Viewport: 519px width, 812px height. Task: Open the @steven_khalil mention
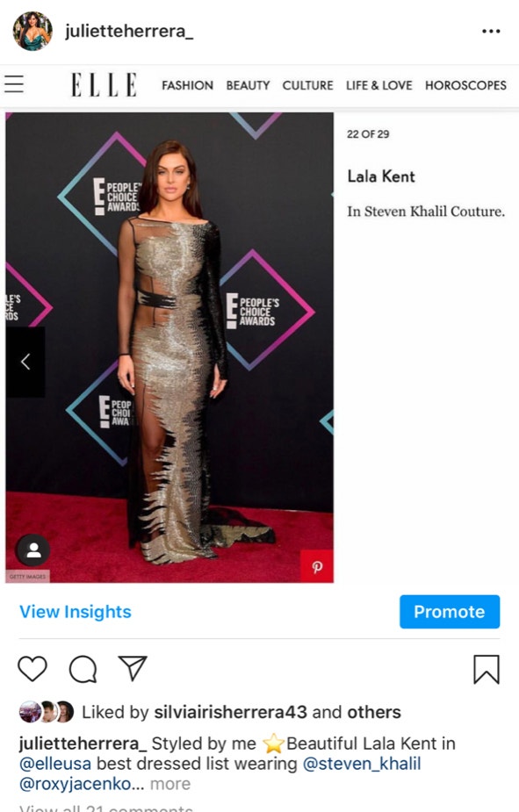362,764
